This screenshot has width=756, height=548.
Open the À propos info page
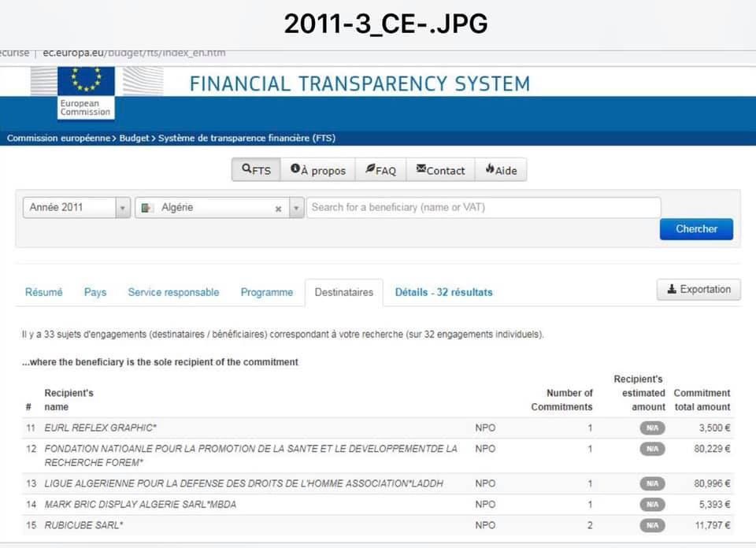(x=318, y=170)
